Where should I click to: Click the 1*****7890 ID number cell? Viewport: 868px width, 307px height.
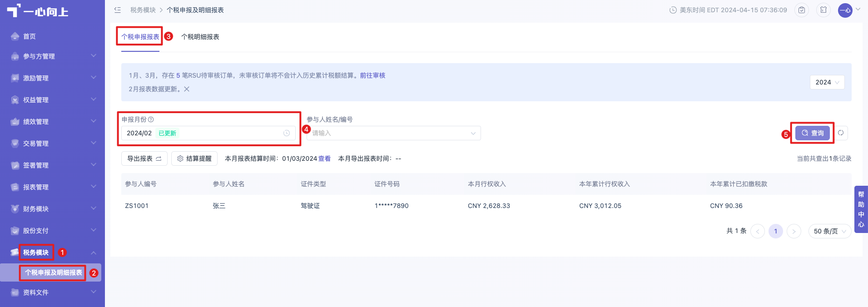392,206
